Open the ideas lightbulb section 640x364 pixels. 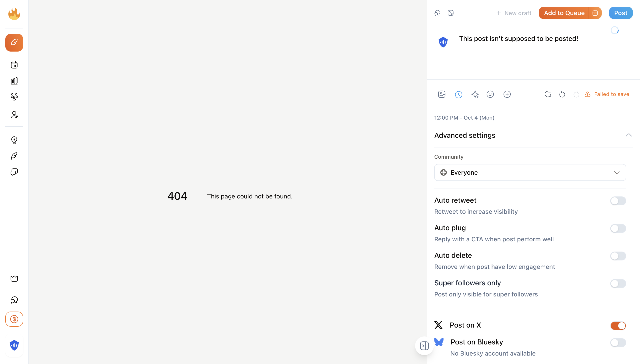[x=14, y=140]
